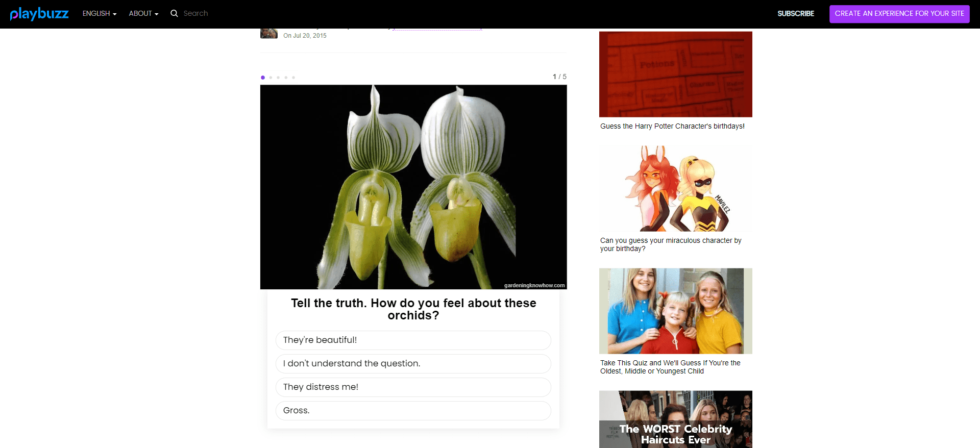Open the ENGLISH language dropdown

pos(100,14)
